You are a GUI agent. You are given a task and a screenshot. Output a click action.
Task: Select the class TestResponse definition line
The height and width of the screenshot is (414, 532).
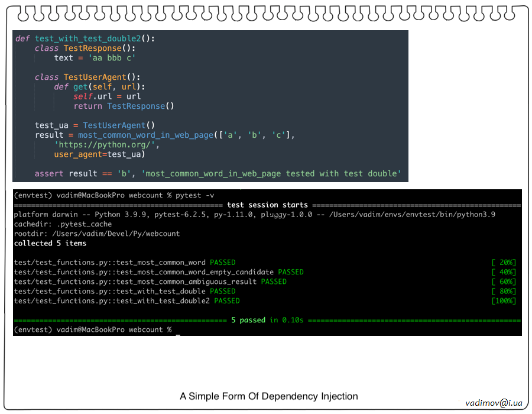tap(86, 48)
